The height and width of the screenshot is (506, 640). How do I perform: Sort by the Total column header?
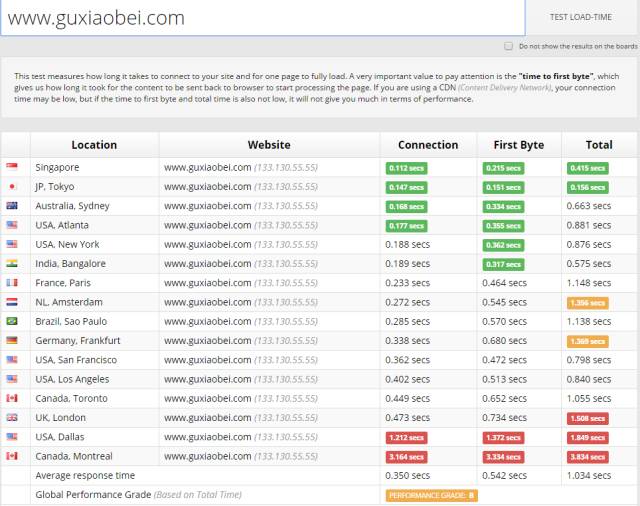click(599, 145)
